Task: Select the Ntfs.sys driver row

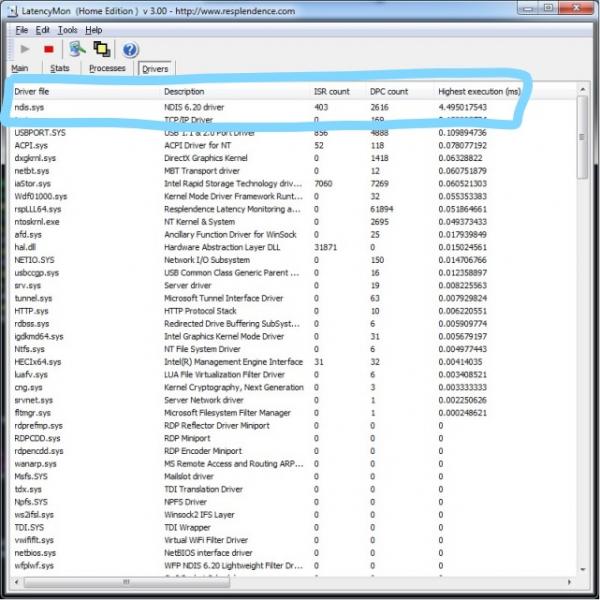Action: pyautogui.click(x=293, y=349)
